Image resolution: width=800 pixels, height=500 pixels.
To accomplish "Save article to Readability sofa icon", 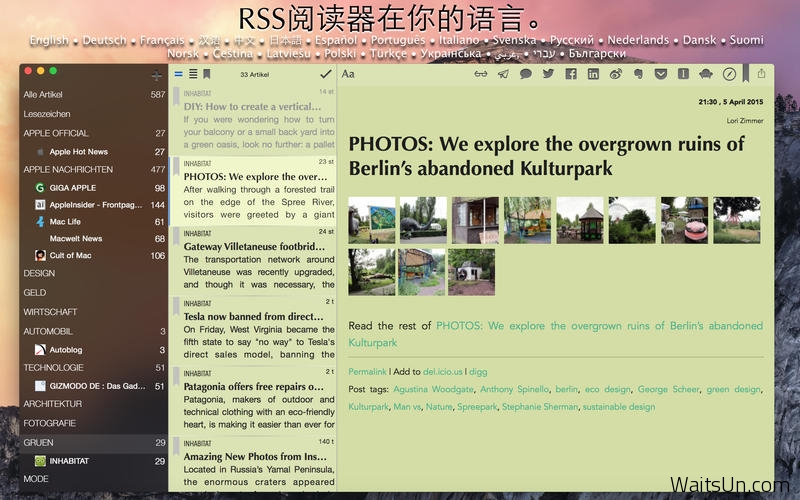I will [706, 74].
